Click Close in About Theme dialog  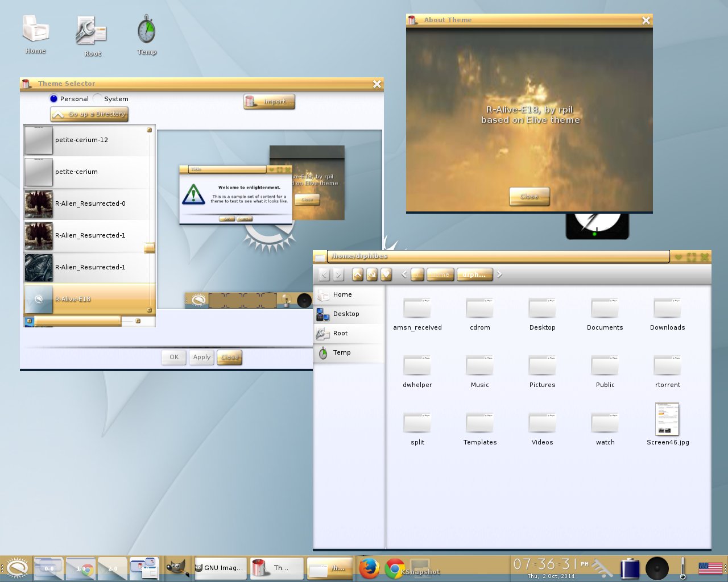pyautogui.click(x=530, y=197)
